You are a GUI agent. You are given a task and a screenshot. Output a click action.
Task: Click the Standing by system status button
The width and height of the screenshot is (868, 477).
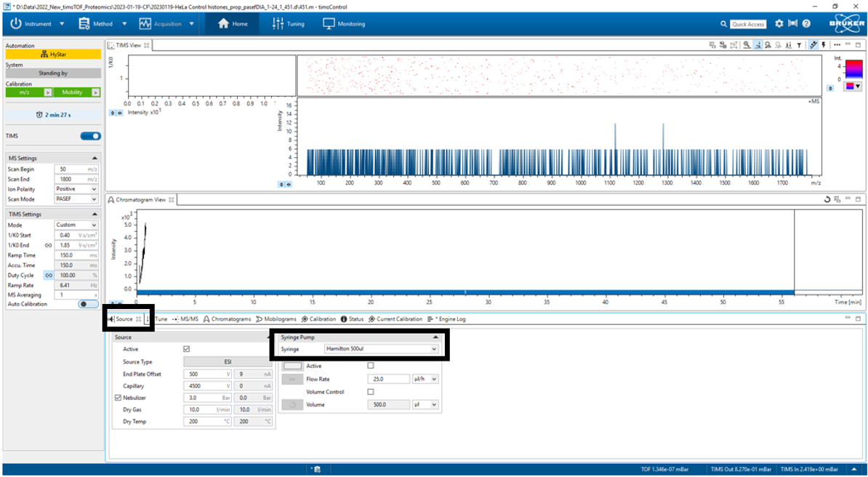(53, 73)
